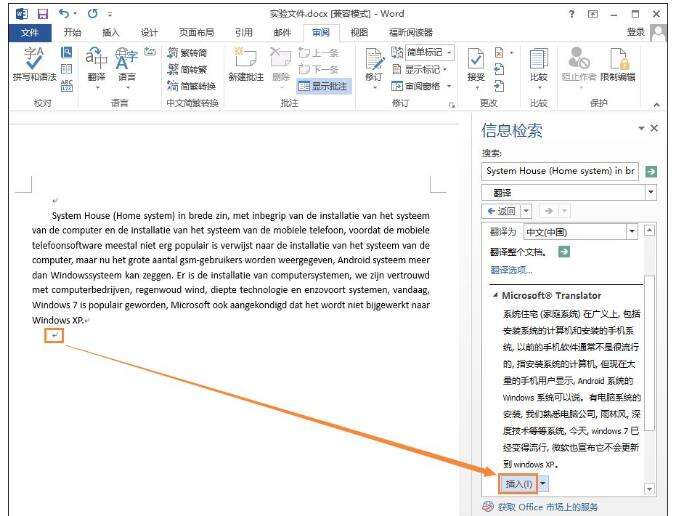
Task: Open the 简单标记 markup dropdown
Action: [x=430, y=52]
